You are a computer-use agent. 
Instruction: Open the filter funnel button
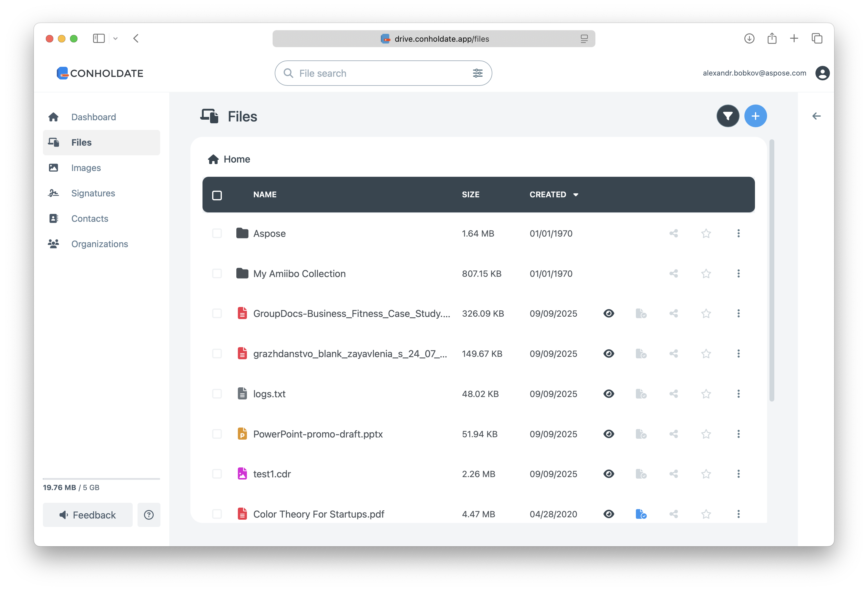727,116
